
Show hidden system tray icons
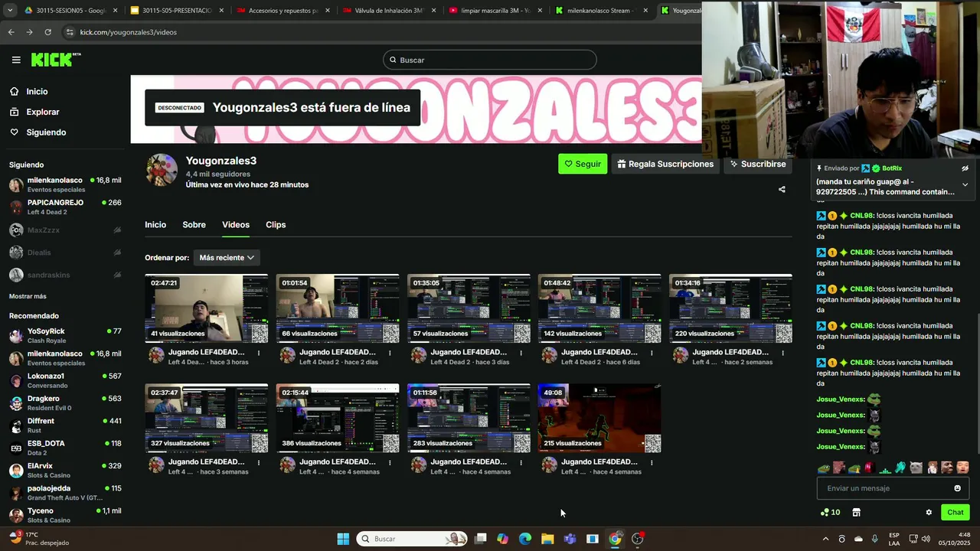(x=825, y=539)
